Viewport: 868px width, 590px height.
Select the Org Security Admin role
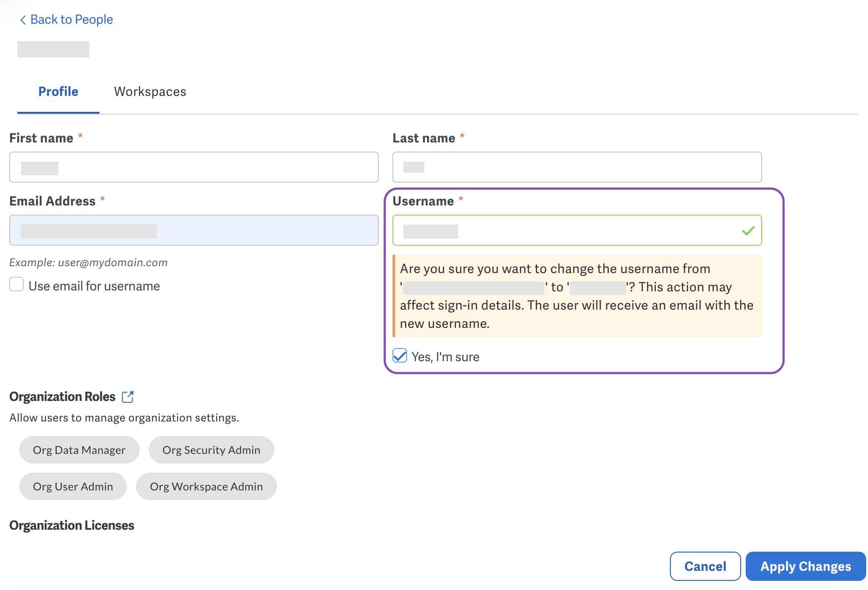coord(211,450)
